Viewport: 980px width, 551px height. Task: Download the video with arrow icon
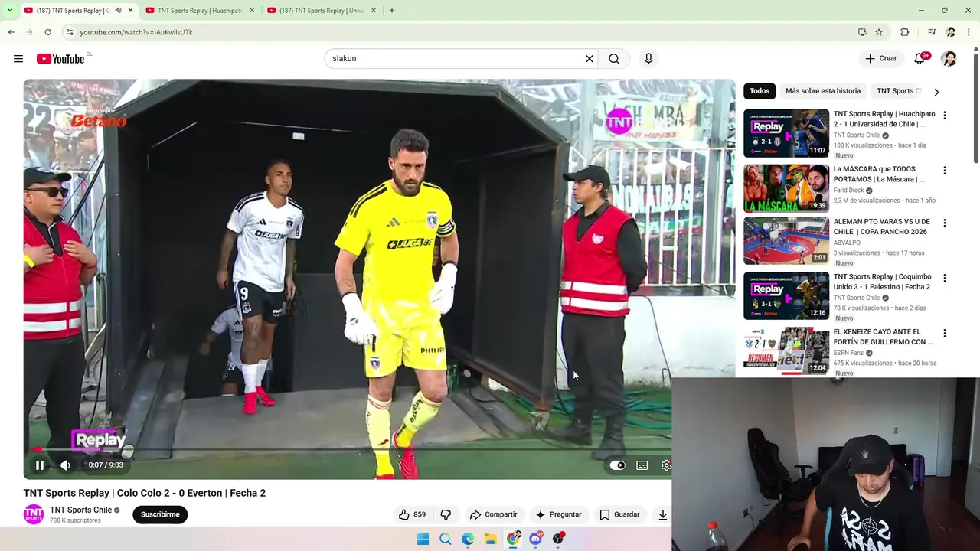click(663, 514)
